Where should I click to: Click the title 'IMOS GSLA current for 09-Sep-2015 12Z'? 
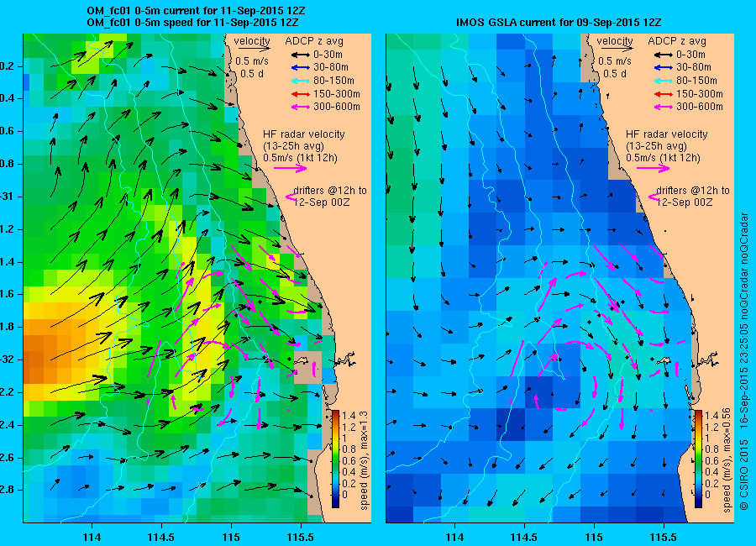click(x=559, y=23)
